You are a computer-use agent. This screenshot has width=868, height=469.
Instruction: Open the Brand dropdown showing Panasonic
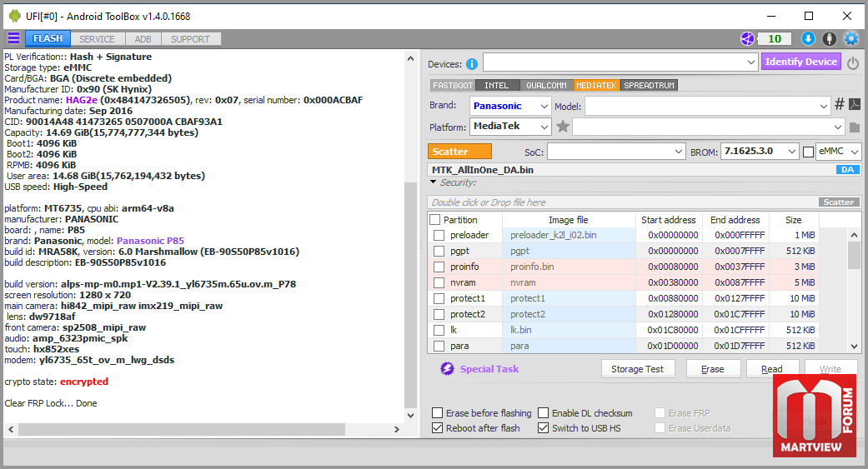point(510,106)
